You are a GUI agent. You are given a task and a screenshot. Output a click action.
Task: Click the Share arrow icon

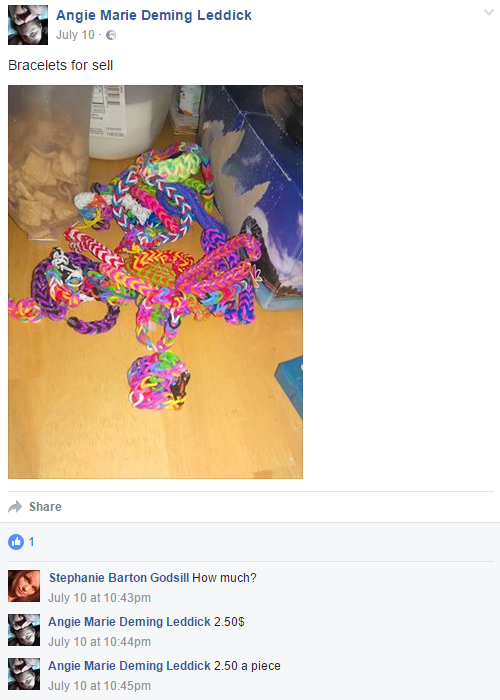15,507
